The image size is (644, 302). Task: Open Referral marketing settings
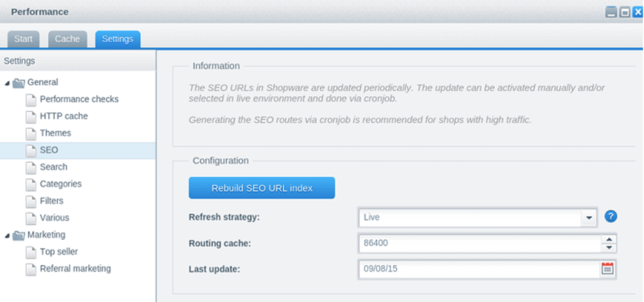75,269
